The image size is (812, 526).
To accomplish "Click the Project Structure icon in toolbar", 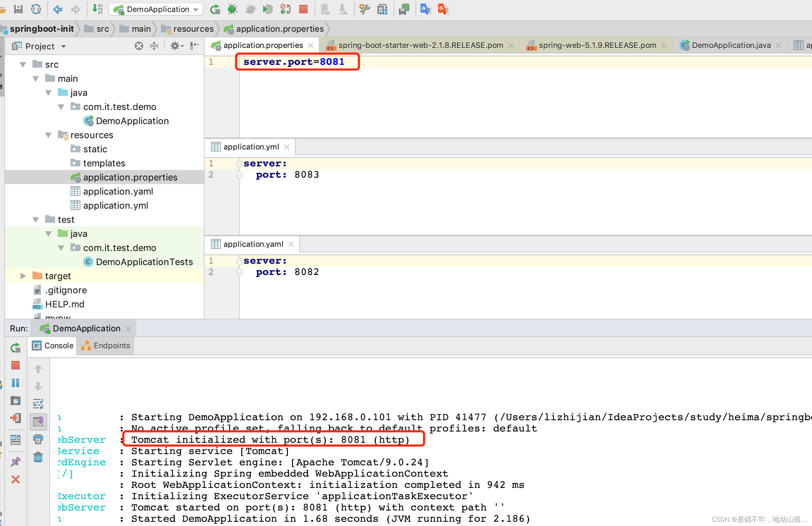I will click(382, 9).
